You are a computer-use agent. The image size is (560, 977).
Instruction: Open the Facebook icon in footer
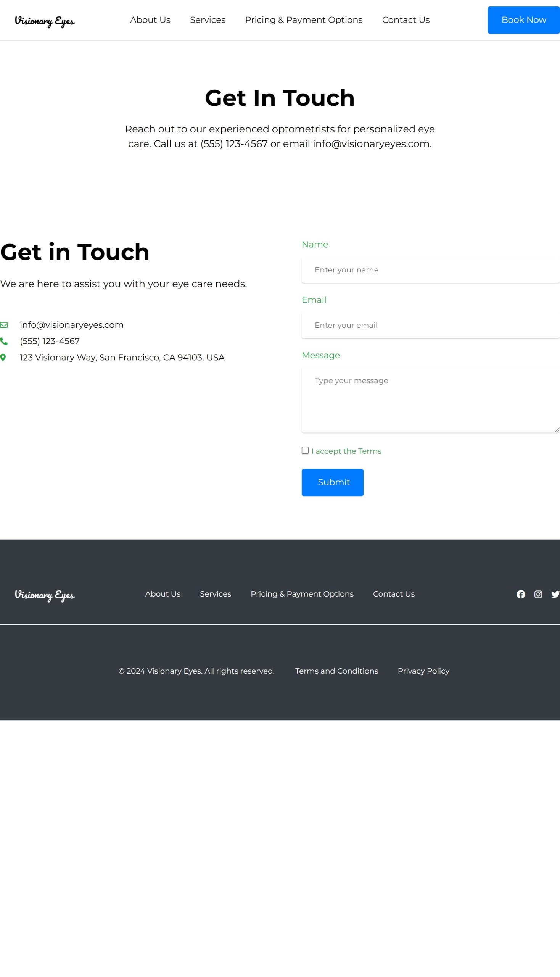point(521,595)
